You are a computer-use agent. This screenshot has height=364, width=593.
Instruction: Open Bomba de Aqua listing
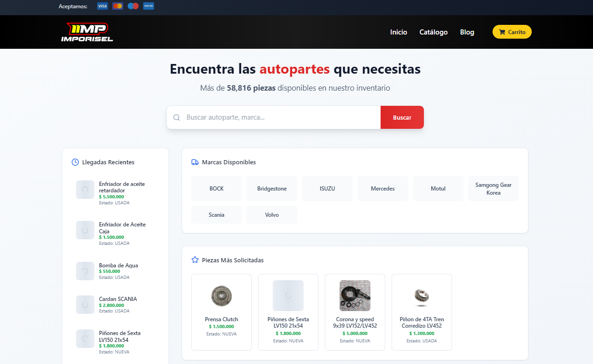point(115,271)
